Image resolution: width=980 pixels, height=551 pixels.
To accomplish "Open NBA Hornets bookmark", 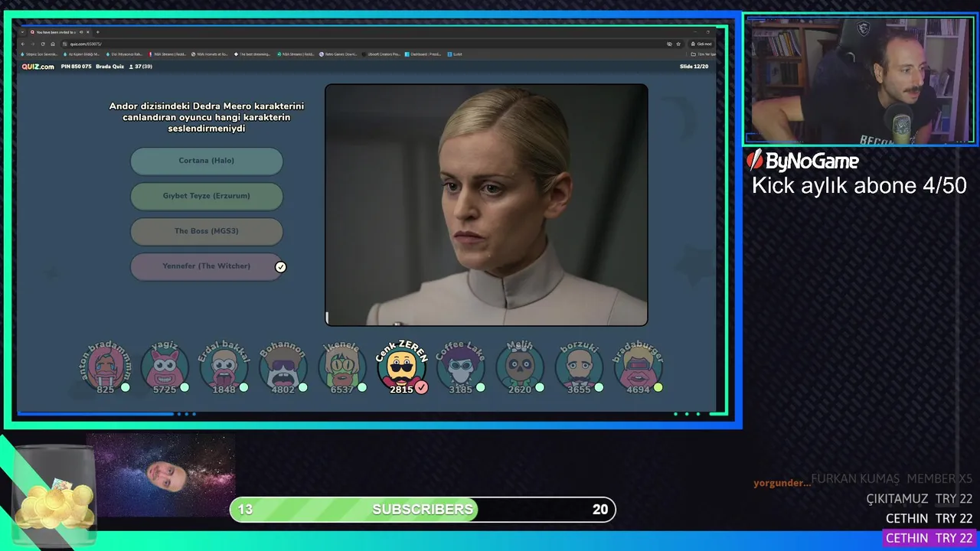I will 210,54.
